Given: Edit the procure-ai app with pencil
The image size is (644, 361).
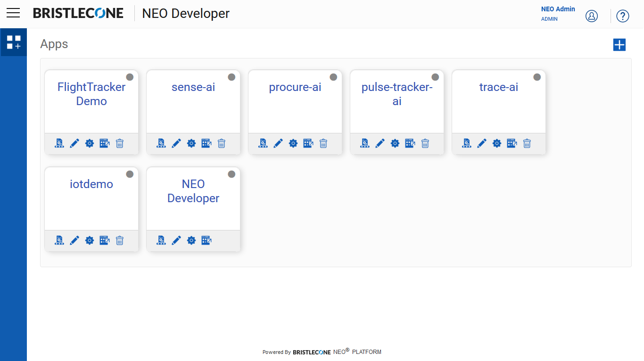Looking at the screenshot, I should [x=278, y=143].
